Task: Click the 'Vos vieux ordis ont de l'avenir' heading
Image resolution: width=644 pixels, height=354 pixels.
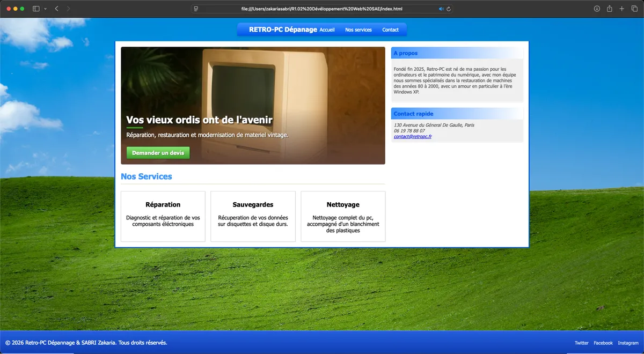Action: pos(199,120)
